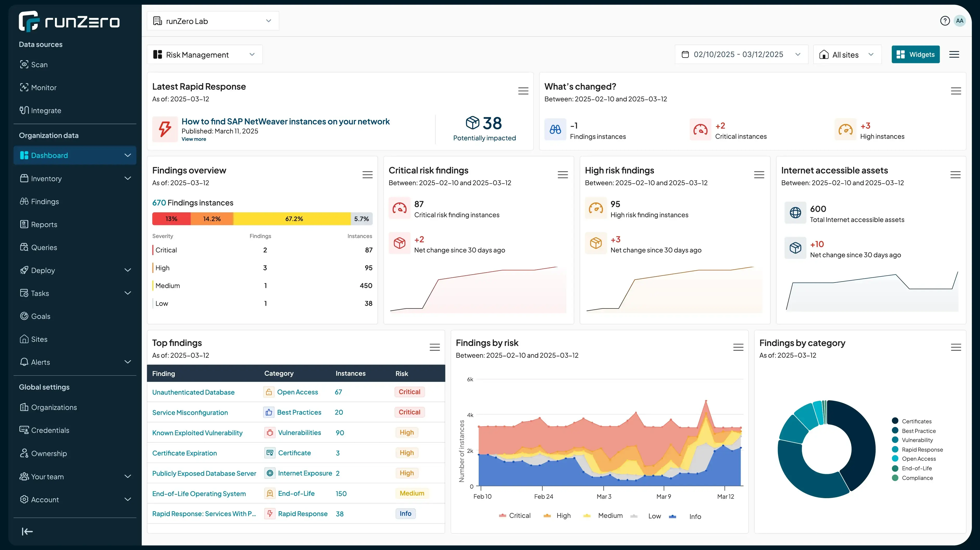Open Reports from the sidebar

(44, 225)
